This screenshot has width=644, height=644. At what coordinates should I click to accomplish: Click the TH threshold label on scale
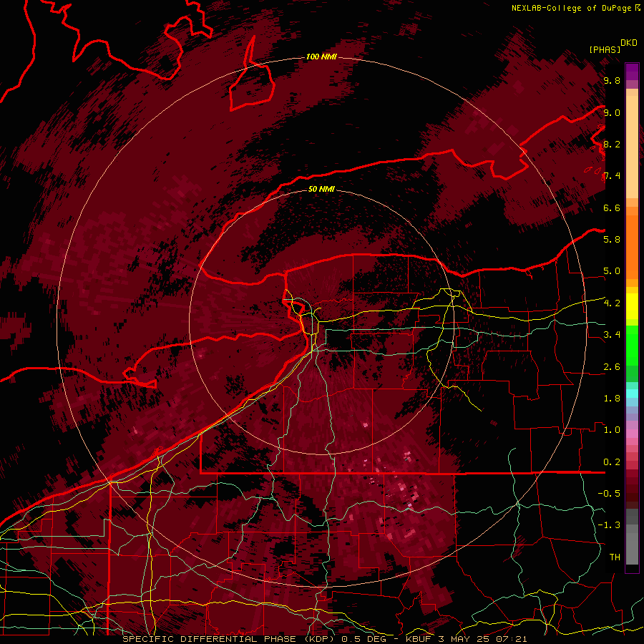[615, 557]
